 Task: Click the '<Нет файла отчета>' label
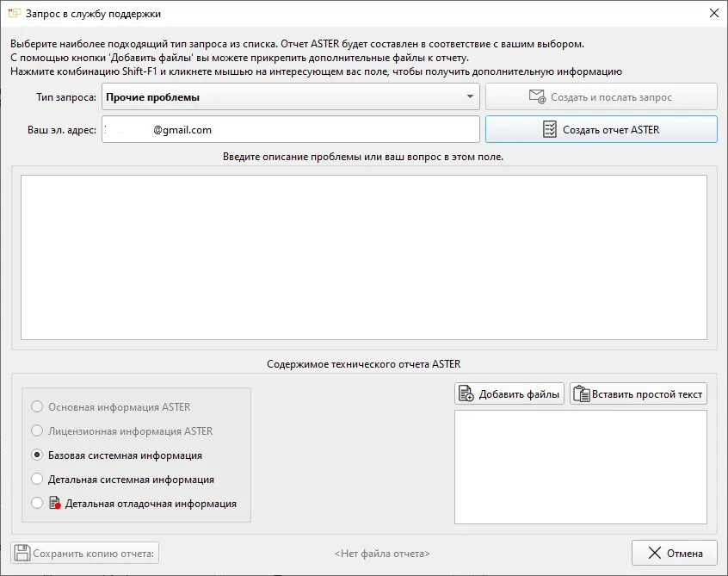point(382,554)
